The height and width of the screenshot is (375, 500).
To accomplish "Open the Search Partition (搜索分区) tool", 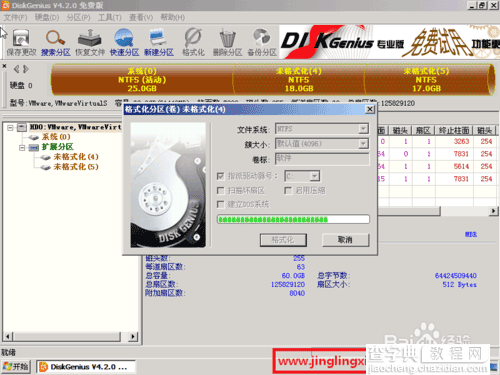I will (x=55, y=42).
